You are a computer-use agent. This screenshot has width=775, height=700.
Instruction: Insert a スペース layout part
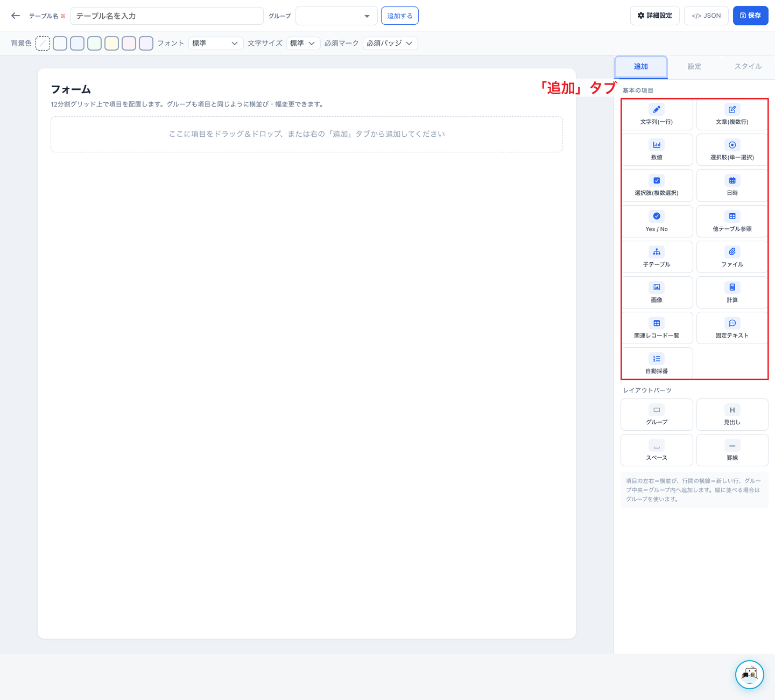coord(657,450)
